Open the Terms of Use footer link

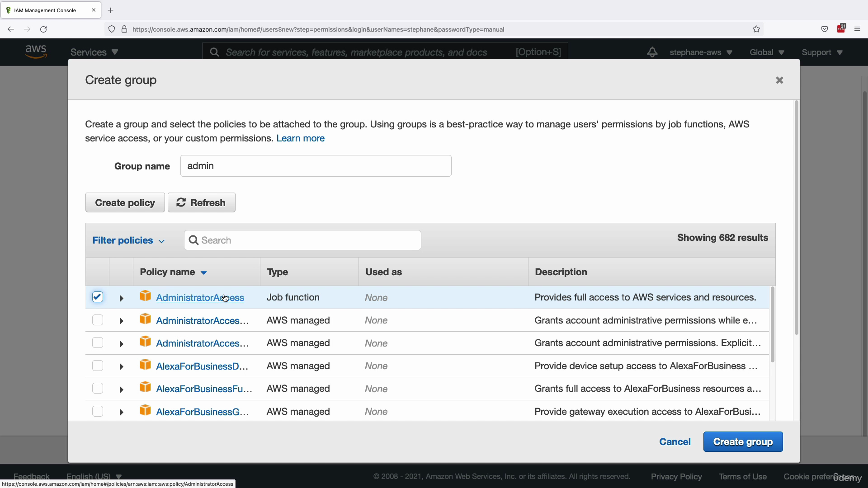pyautogui.click(x=743, y=477)
